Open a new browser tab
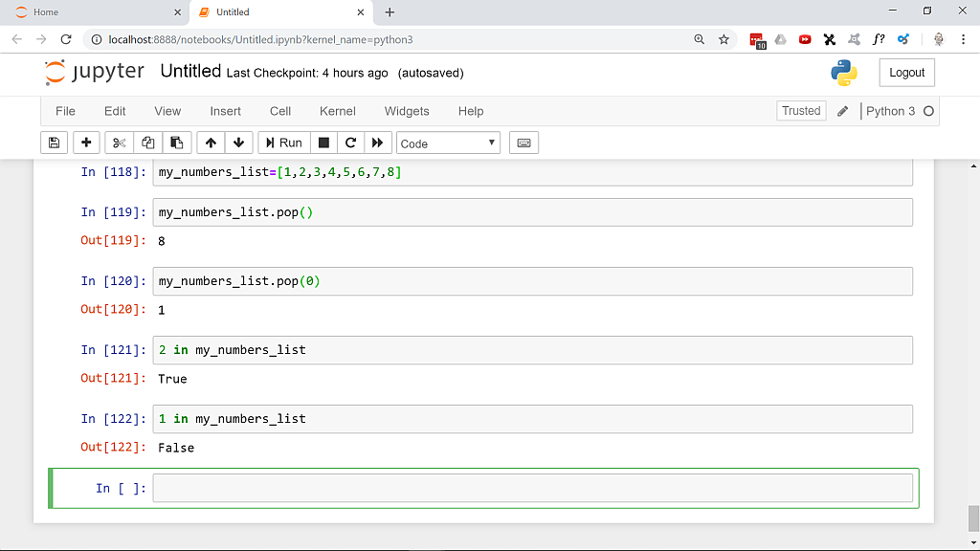 (390, 12)
